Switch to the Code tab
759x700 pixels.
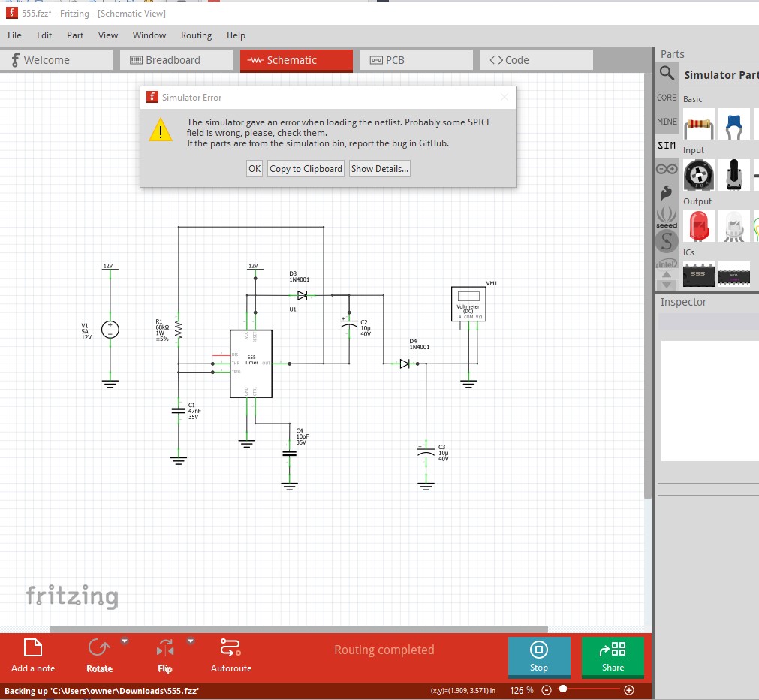pyautogui.click(x=536, y=60)
